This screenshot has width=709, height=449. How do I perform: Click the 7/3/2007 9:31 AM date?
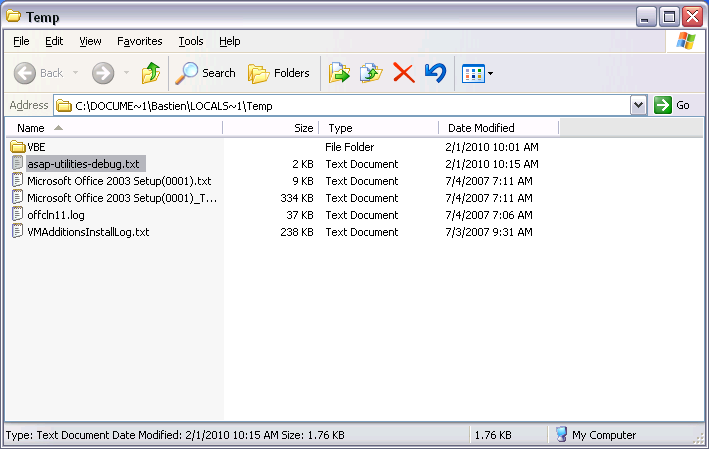(489, 232)
